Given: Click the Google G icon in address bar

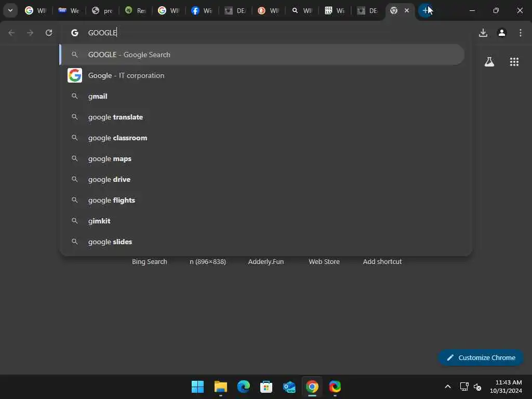Looking at the screenshot, I should (75, 33).
